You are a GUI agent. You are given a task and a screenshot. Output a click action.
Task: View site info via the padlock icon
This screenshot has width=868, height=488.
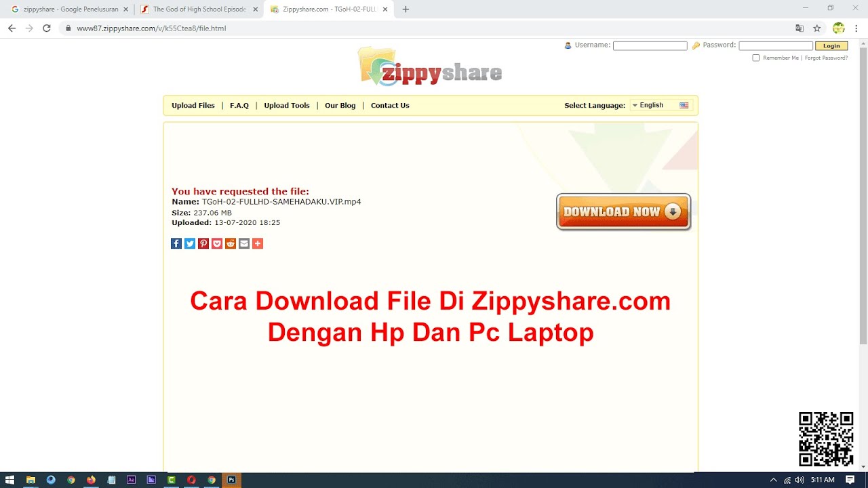[68, 28]
